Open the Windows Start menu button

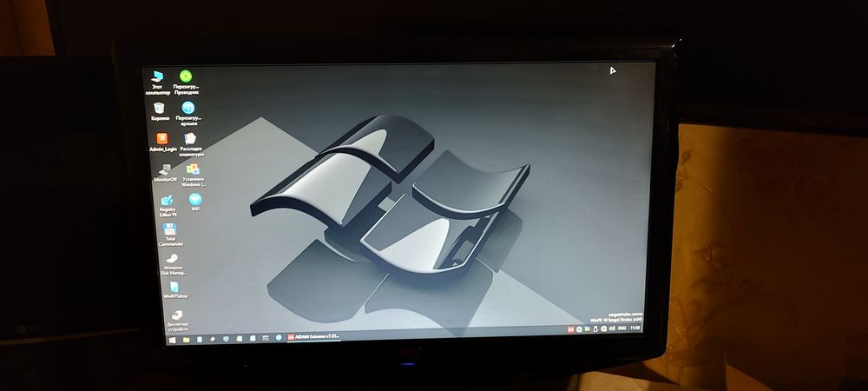(172, 340)
